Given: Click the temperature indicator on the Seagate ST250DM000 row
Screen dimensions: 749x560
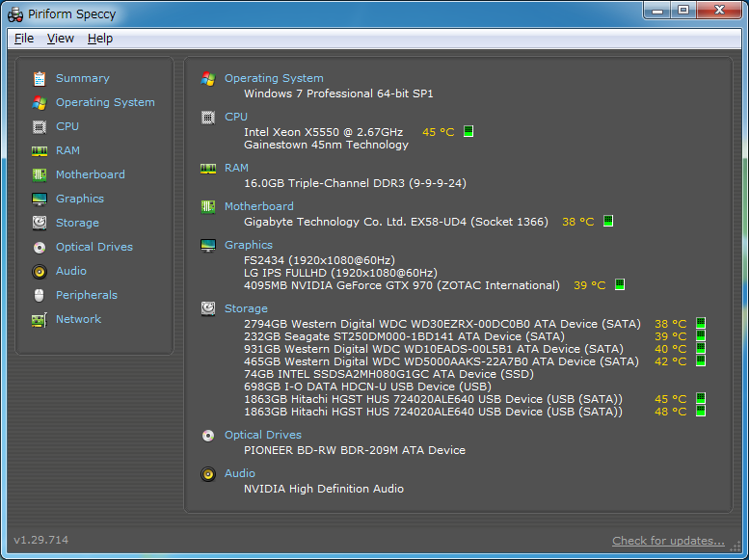Looking at the screenshot, I should [x=701, y=335].
